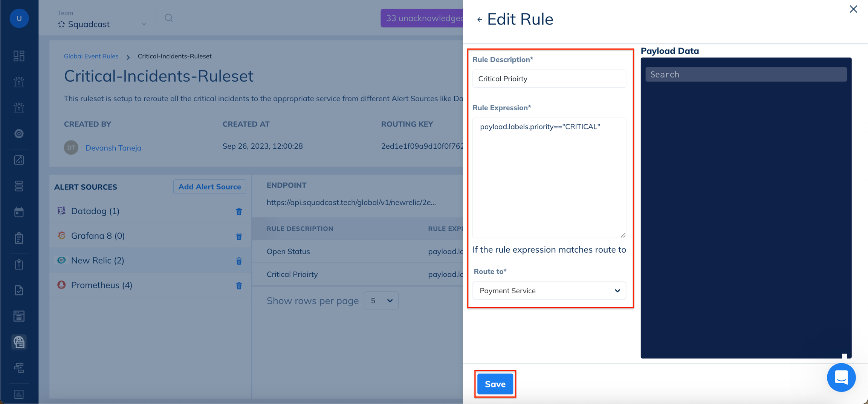Click the created date Sep 26, 2023

pos(263,146)
